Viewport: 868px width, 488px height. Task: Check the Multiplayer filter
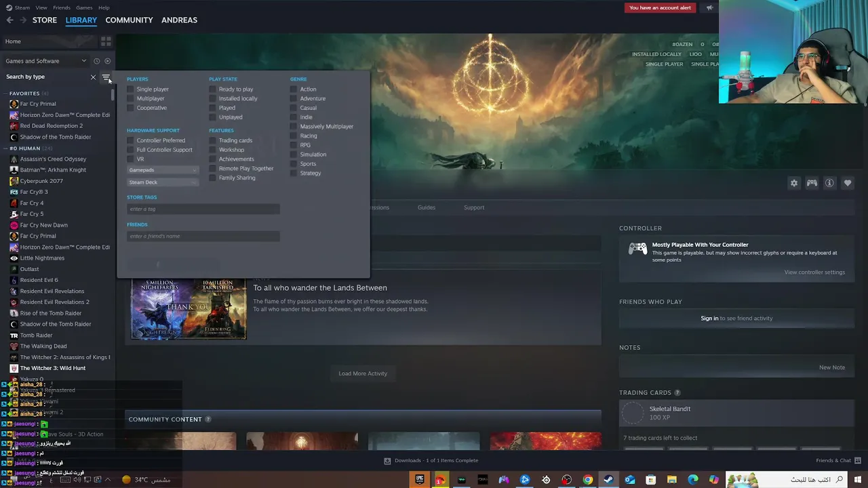[x=131, y=99]
